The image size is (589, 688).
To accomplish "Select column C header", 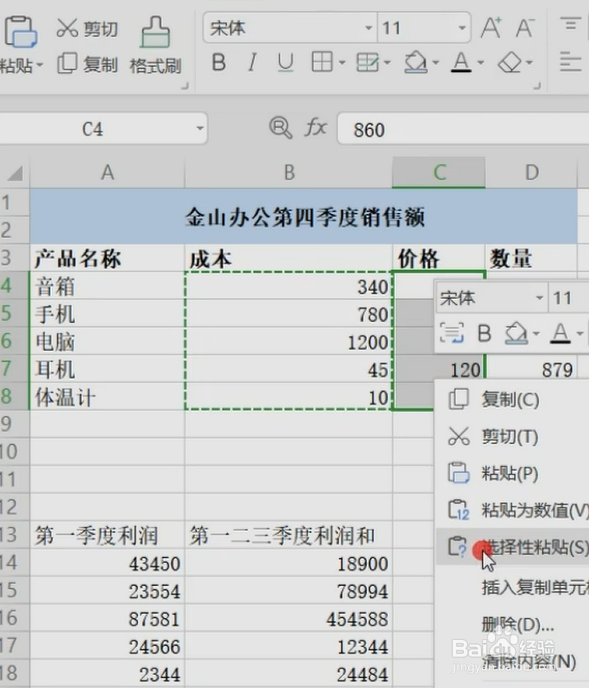I will pos(439,173).
